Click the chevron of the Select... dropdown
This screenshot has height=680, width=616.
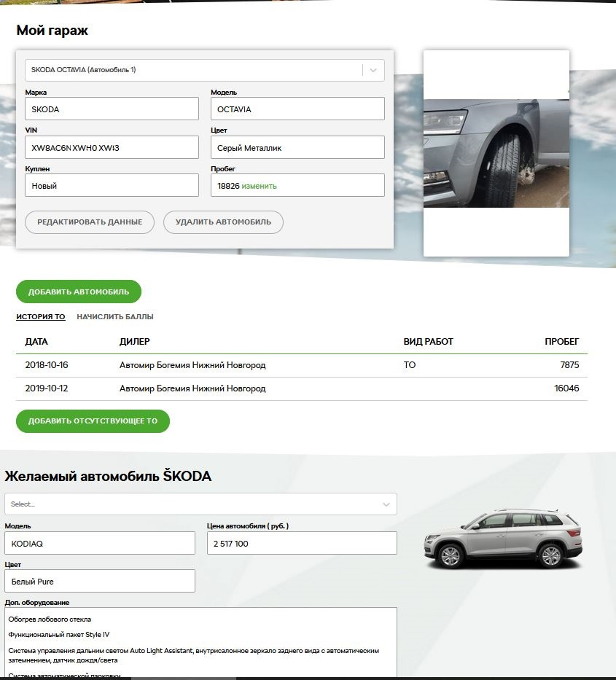(x=386, y=504)
